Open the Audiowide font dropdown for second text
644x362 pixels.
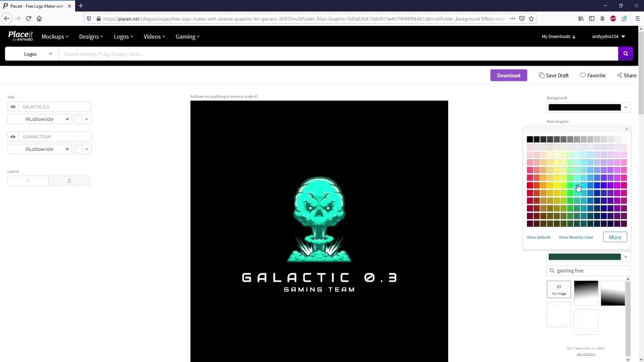click(x=39, y=149)
